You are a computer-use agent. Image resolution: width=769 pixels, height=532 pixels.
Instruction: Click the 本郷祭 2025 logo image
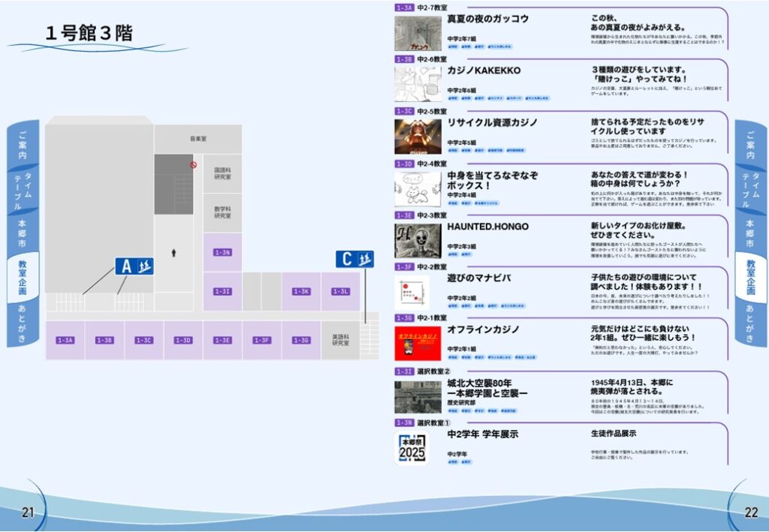(412, 448)
